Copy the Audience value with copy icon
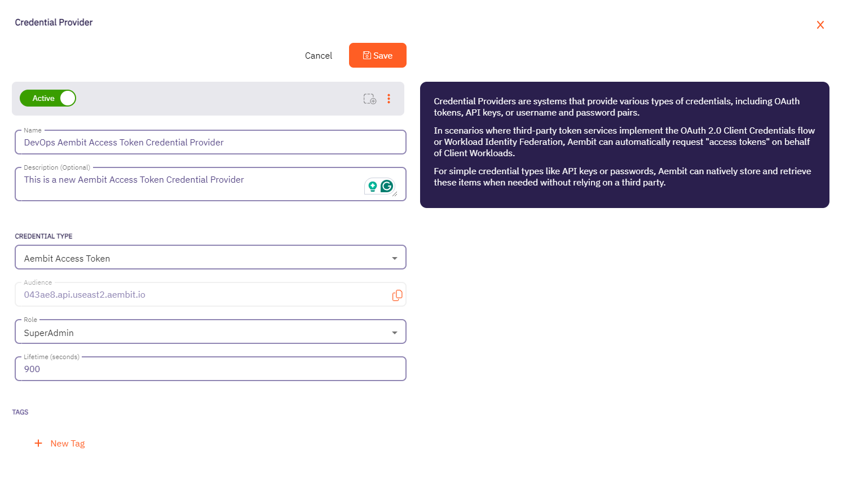The height and width of the screenshot is (504, 843). pos(397,295)
